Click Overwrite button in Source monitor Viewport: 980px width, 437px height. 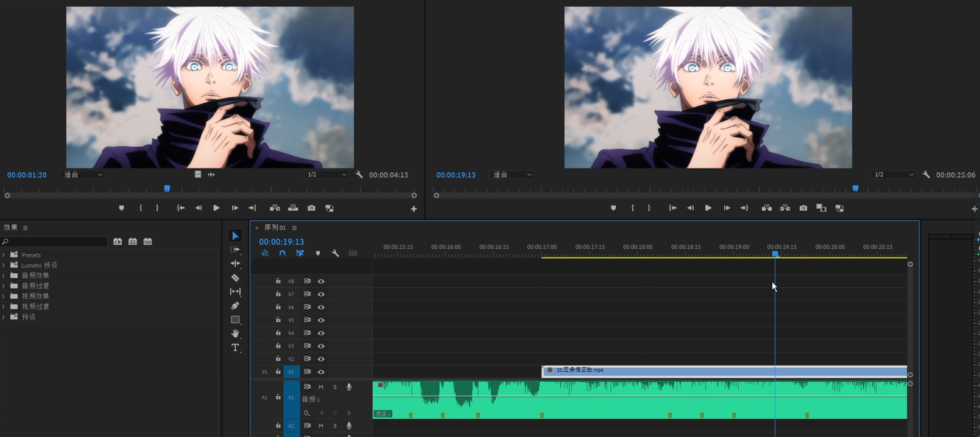coord(293,208)
